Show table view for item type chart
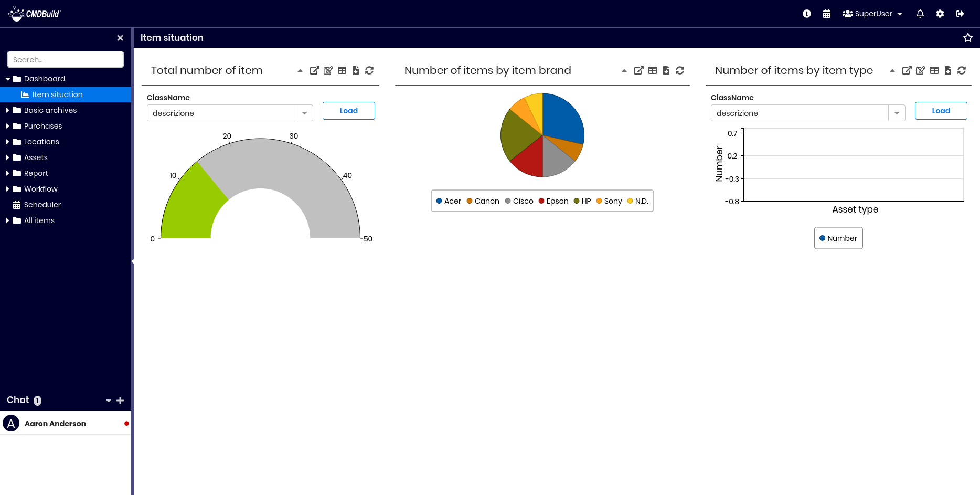This screenshot has width=980, height=495. pos(934,70)
